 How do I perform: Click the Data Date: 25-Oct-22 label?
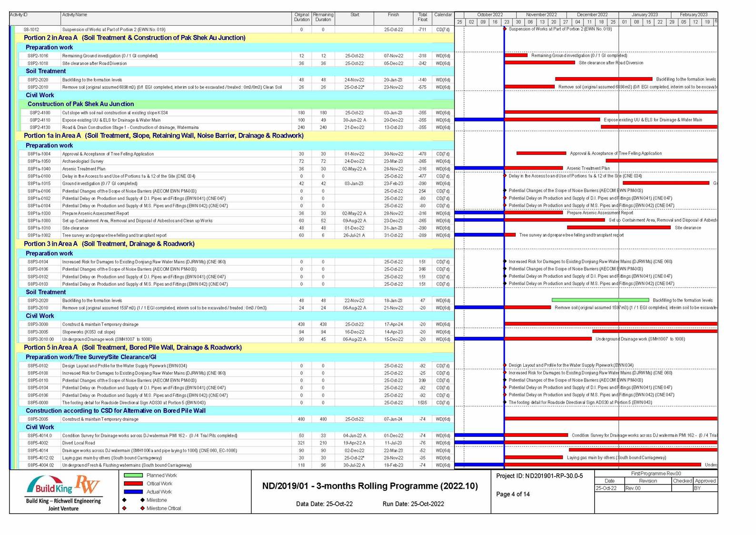(x=325, y=504)
